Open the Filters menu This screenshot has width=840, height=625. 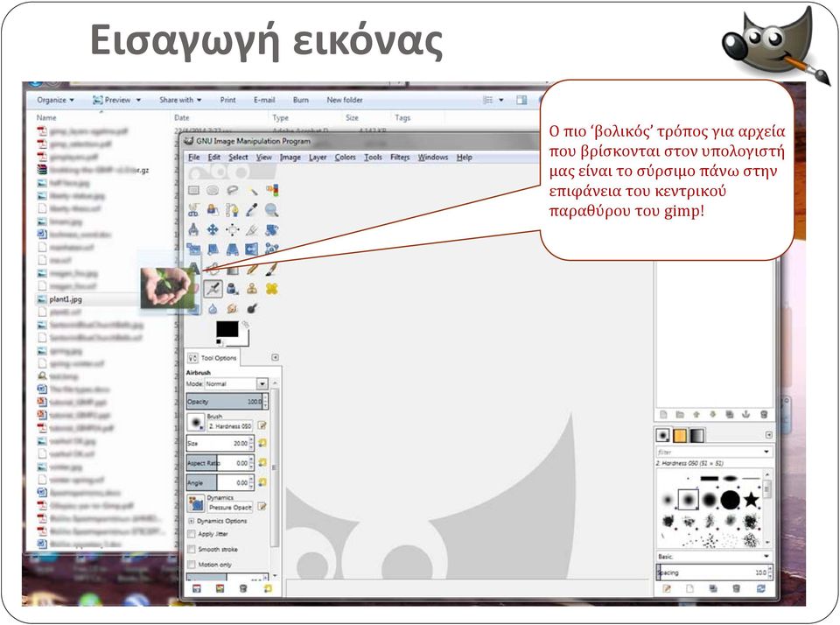[x=400, y=157]
